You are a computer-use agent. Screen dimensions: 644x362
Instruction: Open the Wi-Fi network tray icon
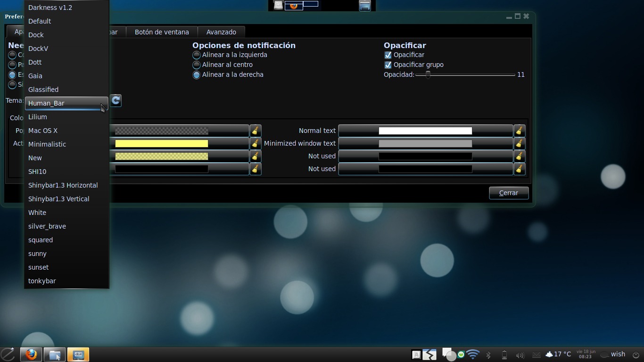pyautogui.click(x=473, y=354)
